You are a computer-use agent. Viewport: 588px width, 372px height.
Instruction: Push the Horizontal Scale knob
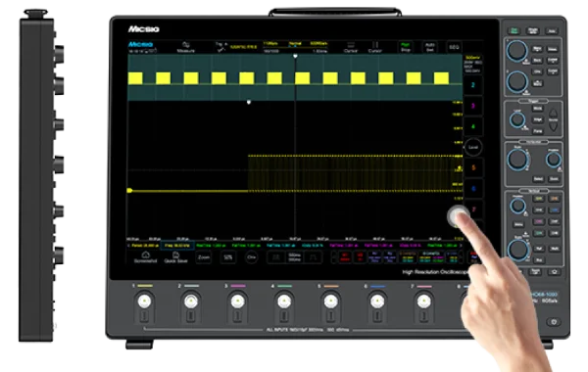pyautogui.click(x=517, y=159)
